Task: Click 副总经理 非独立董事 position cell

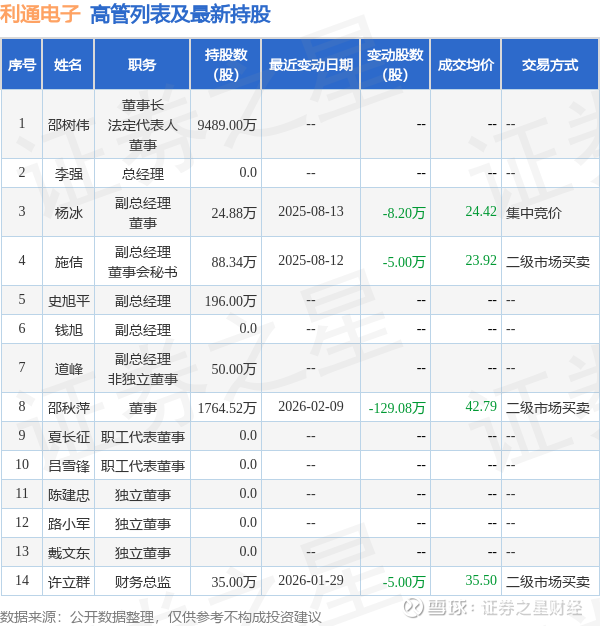Action: (x=143, y=368)
